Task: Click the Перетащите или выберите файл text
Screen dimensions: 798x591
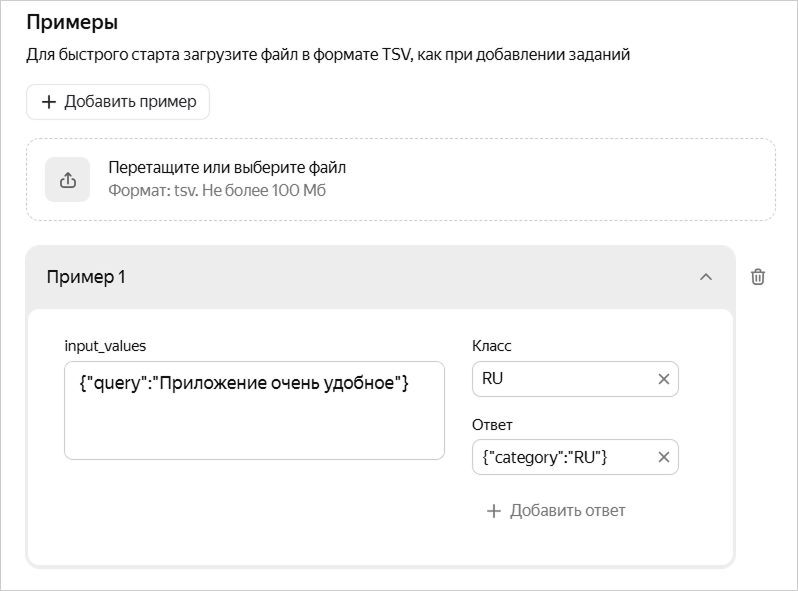Action: click(x=227, y=167)
